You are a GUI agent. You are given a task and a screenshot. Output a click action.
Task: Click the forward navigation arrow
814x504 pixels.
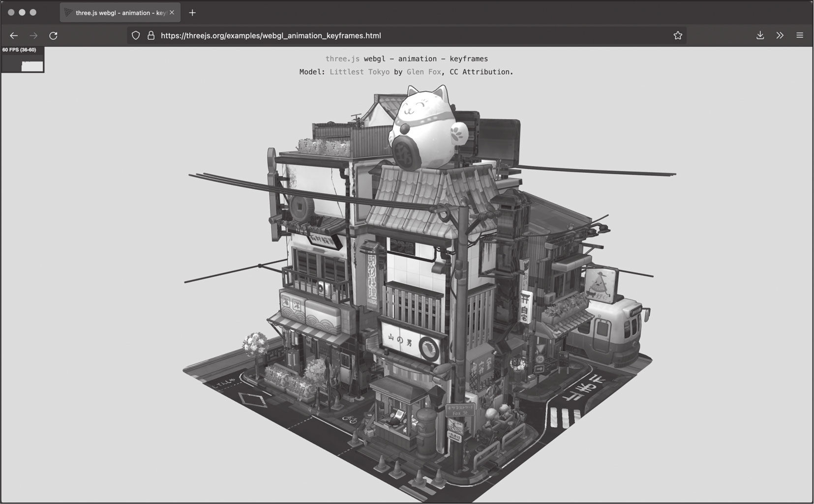pyautogui.click(x=33, y=35)
